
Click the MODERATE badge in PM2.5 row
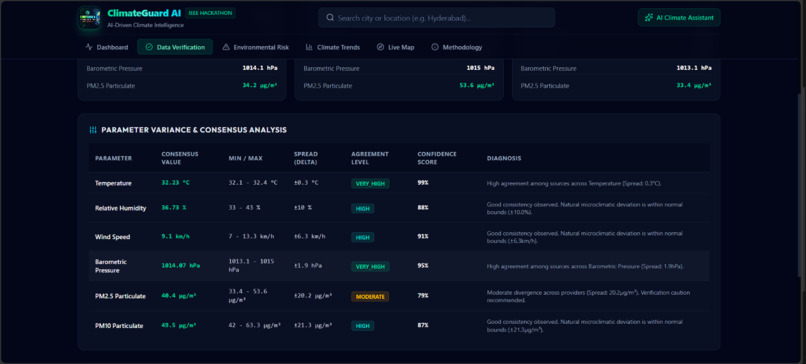click(x=370, y=297)
